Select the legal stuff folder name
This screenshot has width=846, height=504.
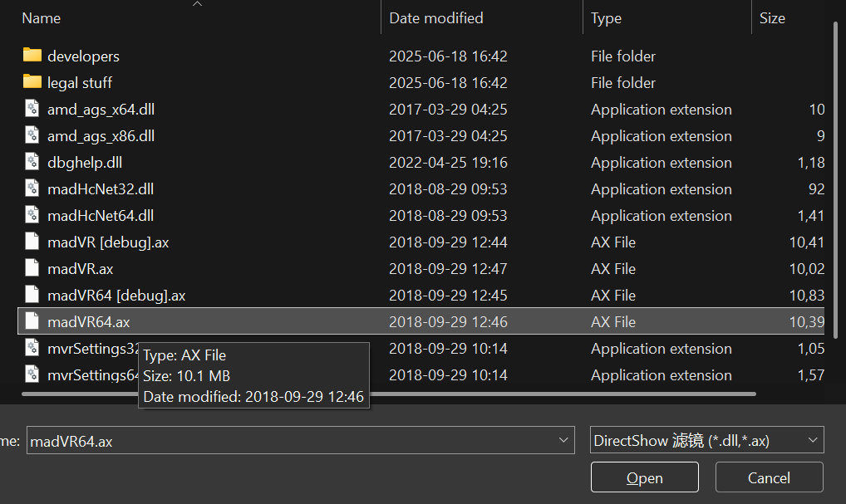(x=80, y=82)
